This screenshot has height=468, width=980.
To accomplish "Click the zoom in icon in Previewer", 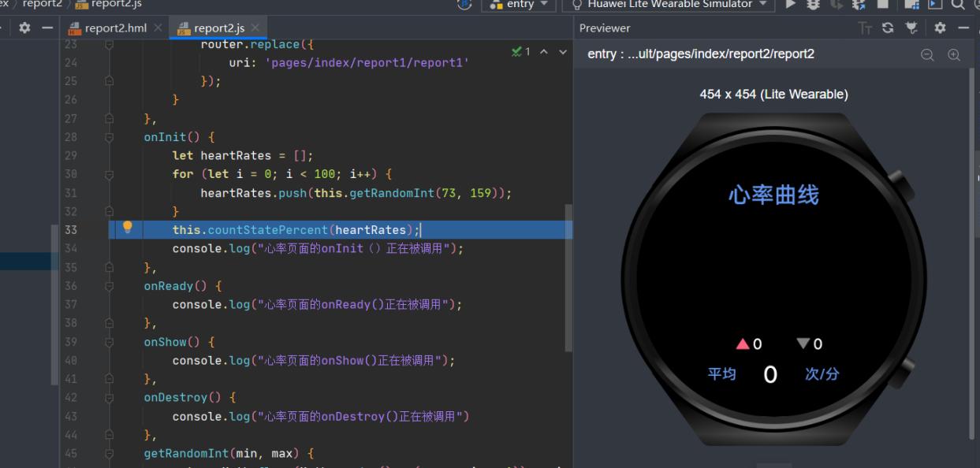I will (953, 54).
